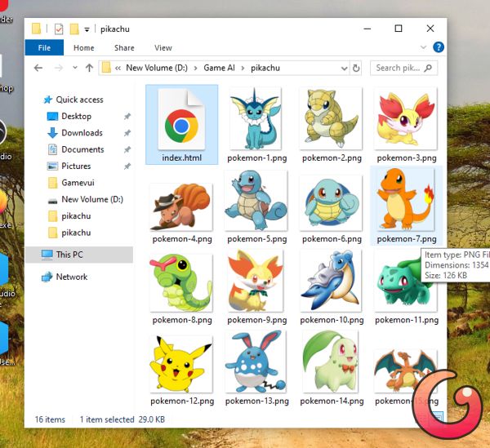
Task: Open File Explorer help
Action: pyautogui.click(x=438, y=47)
